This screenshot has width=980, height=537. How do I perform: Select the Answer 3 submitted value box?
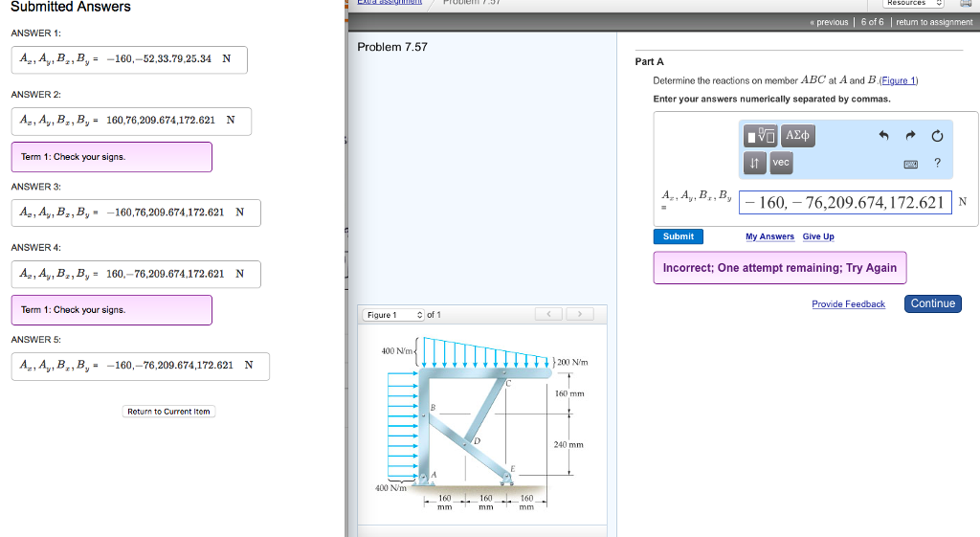pos(136,213)
